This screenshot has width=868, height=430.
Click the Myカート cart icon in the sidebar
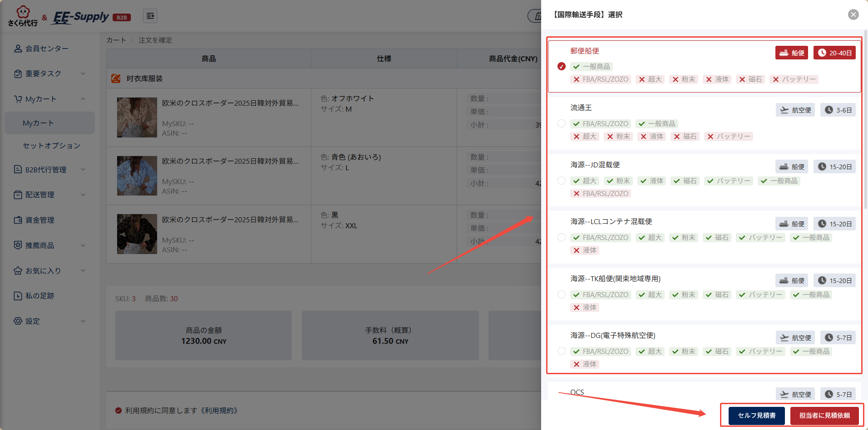point(18,99)
